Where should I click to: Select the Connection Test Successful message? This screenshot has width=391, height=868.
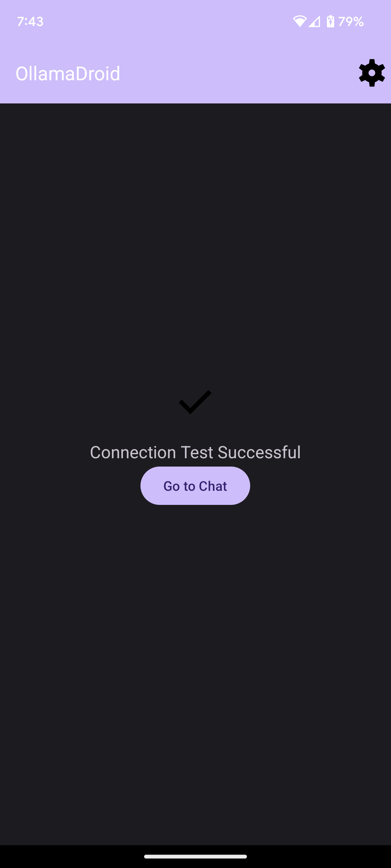coord(195,452)
